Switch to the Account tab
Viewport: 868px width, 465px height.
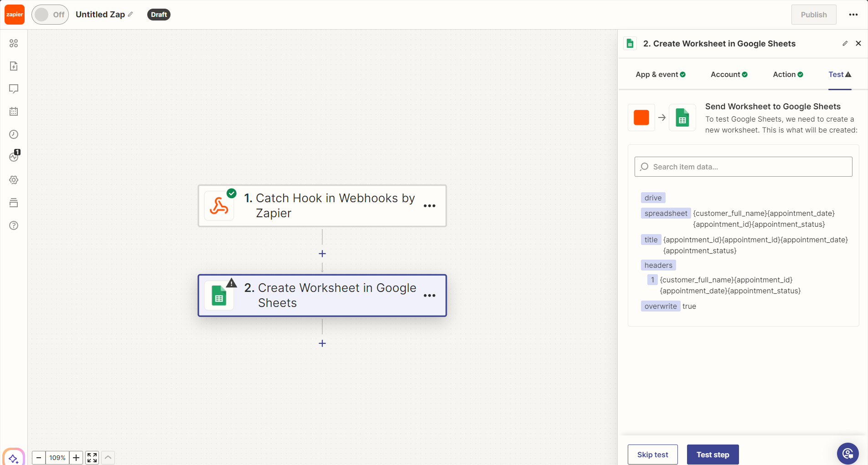[x=725, y=74]
